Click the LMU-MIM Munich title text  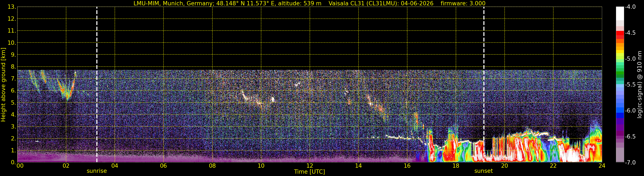click(x=227, y=3)
